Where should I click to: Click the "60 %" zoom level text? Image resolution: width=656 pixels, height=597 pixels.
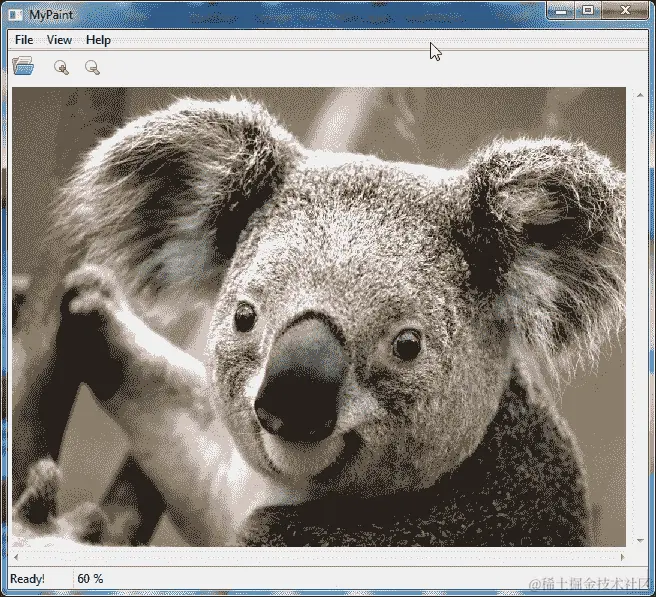coord(90,579)
